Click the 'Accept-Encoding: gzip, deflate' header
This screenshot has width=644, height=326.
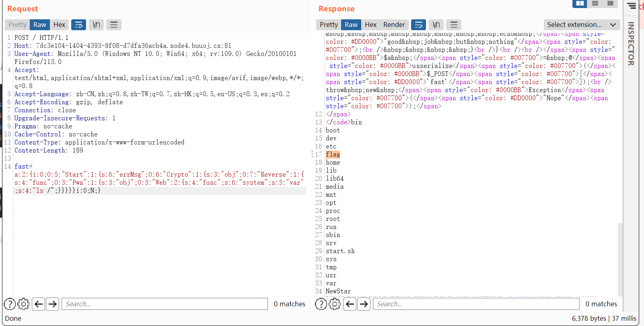[x=69, y=102]
